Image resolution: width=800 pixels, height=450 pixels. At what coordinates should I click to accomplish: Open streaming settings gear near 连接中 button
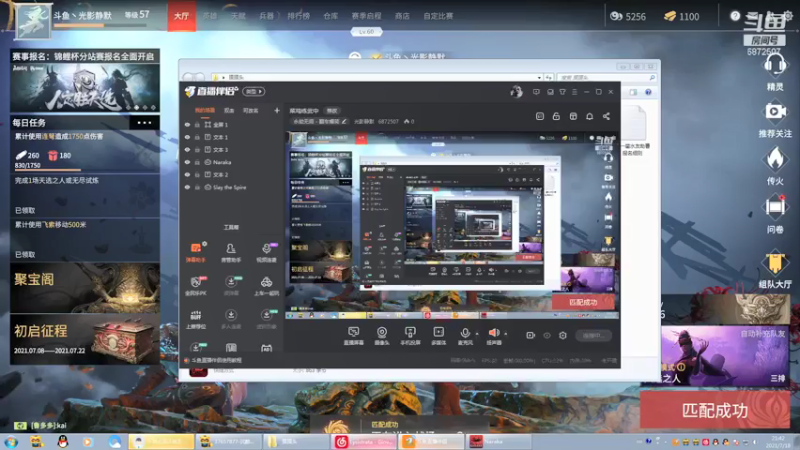(x=563, y=335)
